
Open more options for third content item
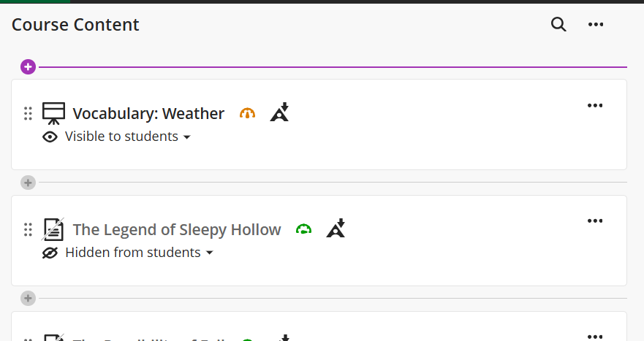[595, 337]
